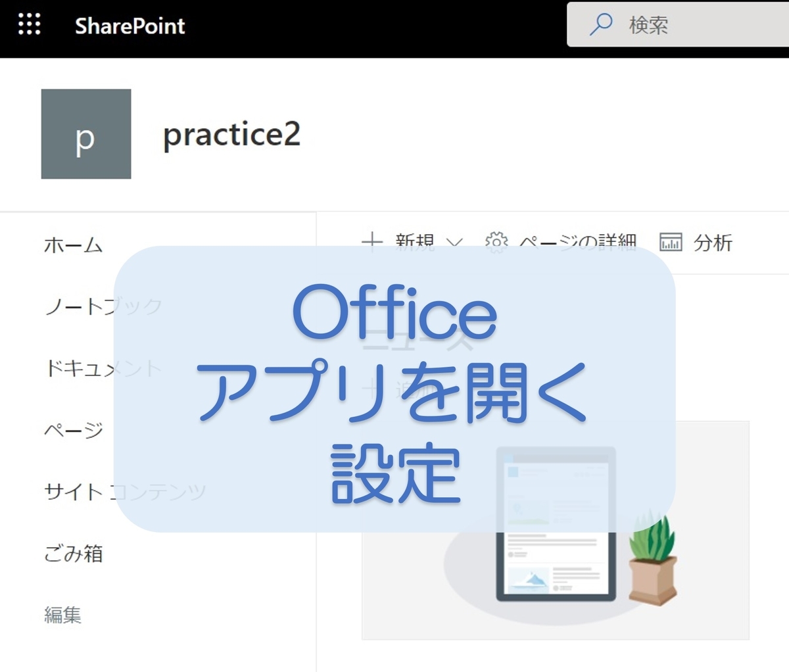Screen dimensions: 789x672
Task: Open ごみ箱 in left navigation
Action: point(73,553)
